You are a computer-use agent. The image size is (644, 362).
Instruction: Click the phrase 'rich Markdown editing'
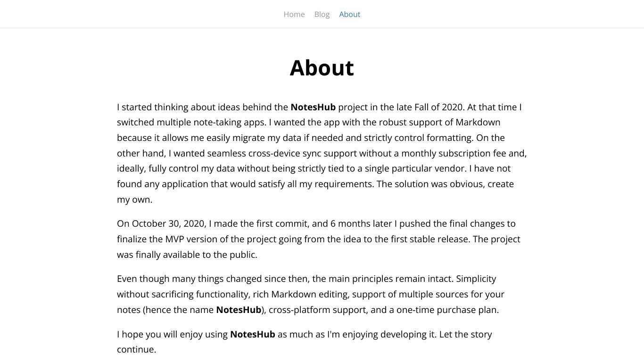[x=301, y=294]
